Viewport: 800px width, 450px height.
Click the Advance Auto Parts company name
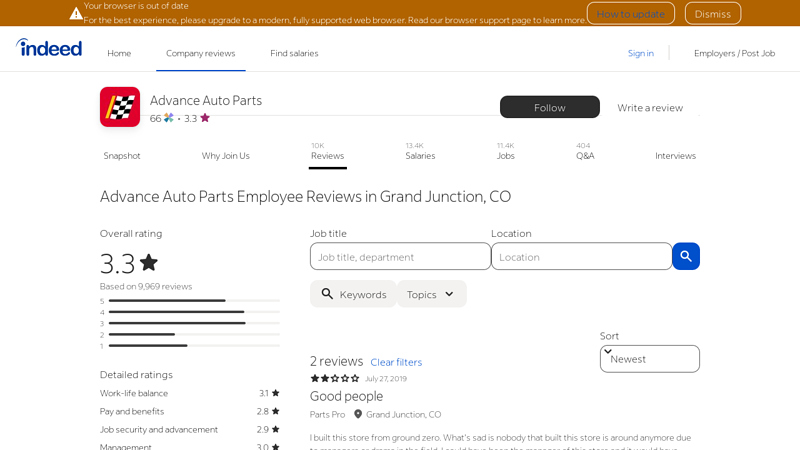pos(206,100)
